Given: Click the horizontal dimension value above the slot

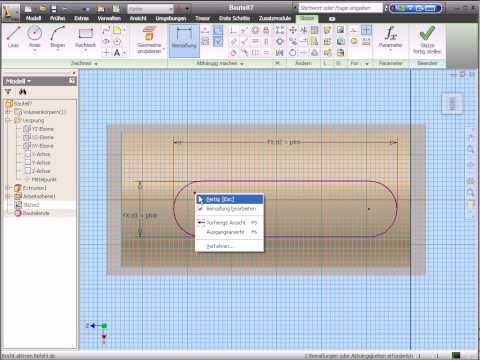Looking at the screenshot, I should click(284, 142).
